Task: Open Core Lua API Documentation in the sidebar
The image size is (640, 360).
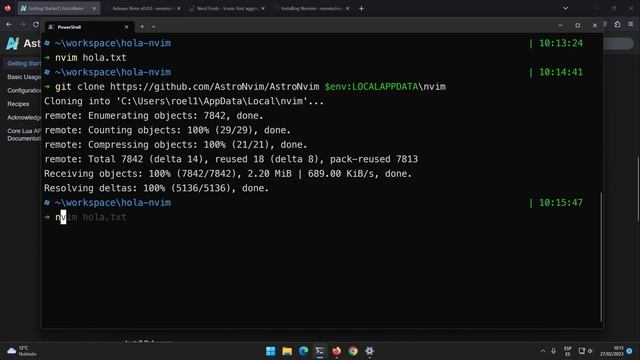Action: pyautogui.click(x=24, y=135)
